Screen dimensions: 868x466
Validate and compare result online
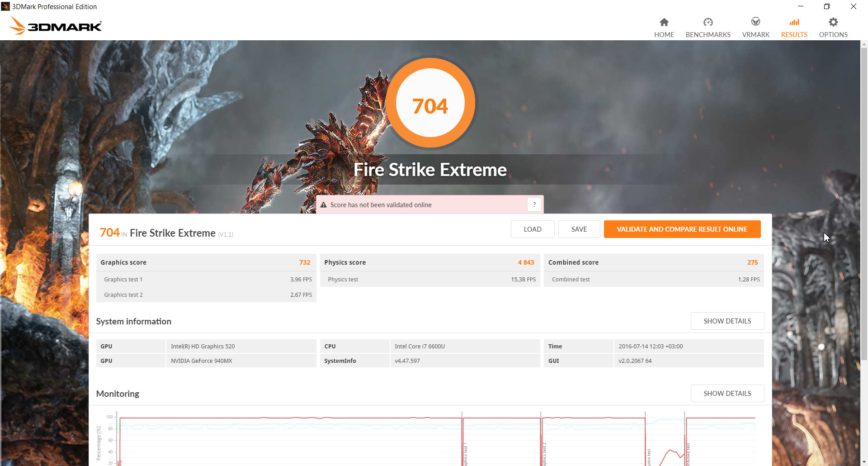(x=682, y=229)
